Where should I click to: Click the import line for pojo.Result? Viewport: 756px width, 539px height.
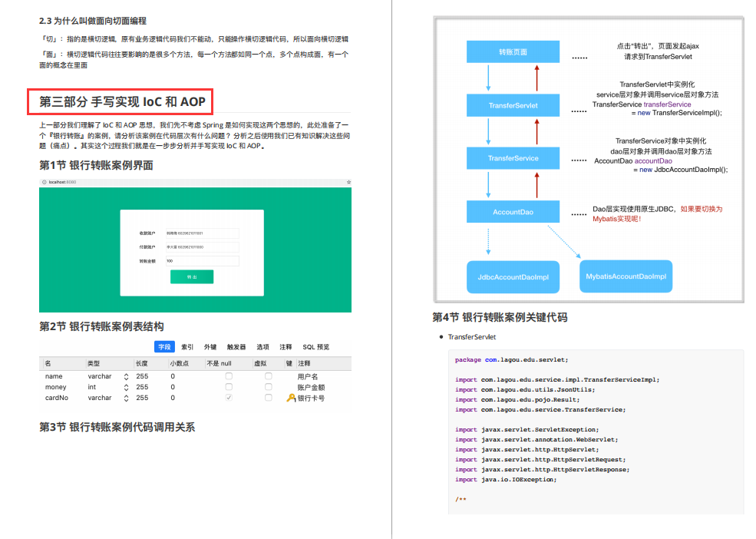point(517,399)
